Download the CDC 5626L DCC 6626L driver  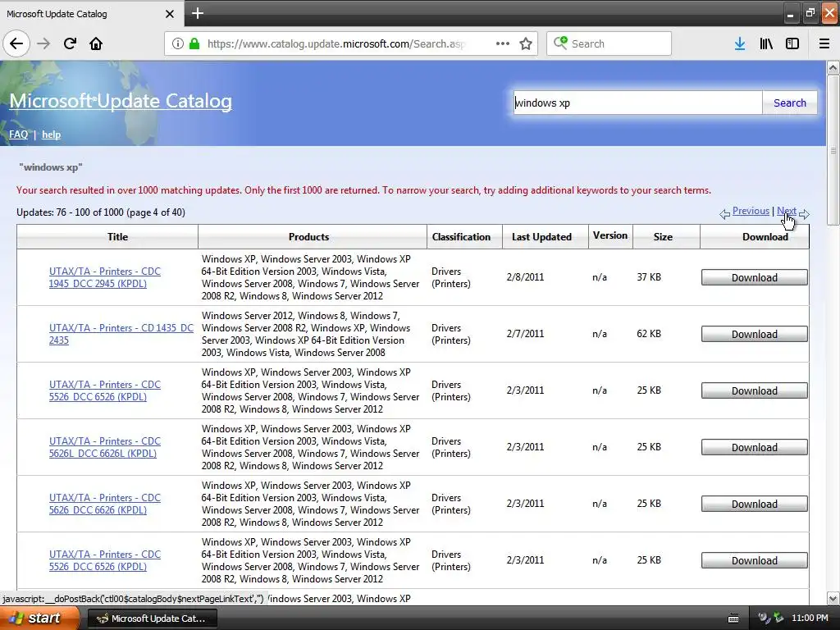[x=755, y=447]
